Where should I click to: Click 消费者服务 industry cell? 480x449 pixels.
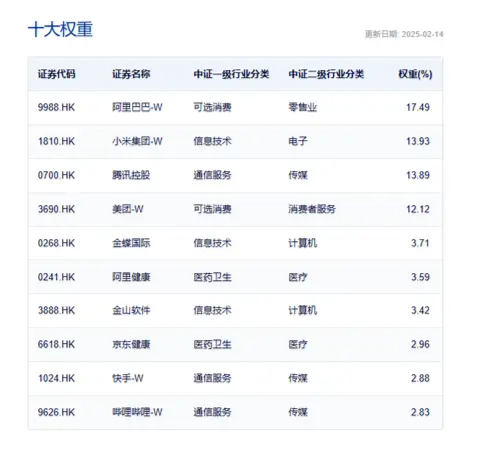(x=312, y=209)
